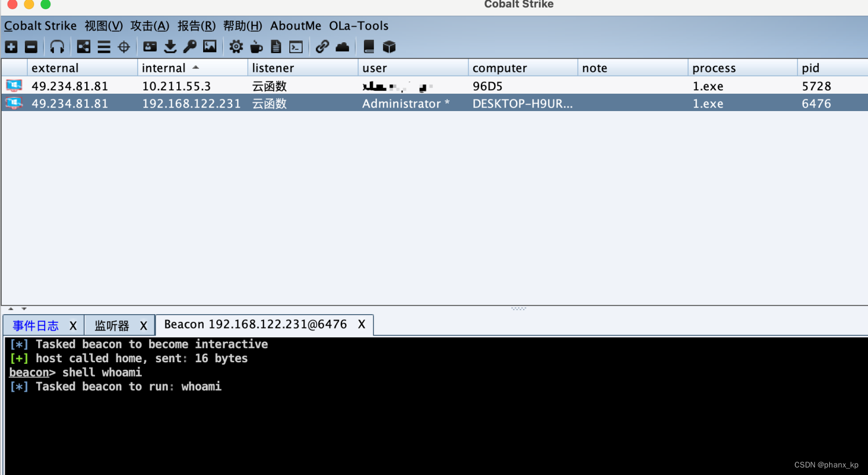Open downloaded files via download arrow icon

pyautogui.click(x=170, y=47)
